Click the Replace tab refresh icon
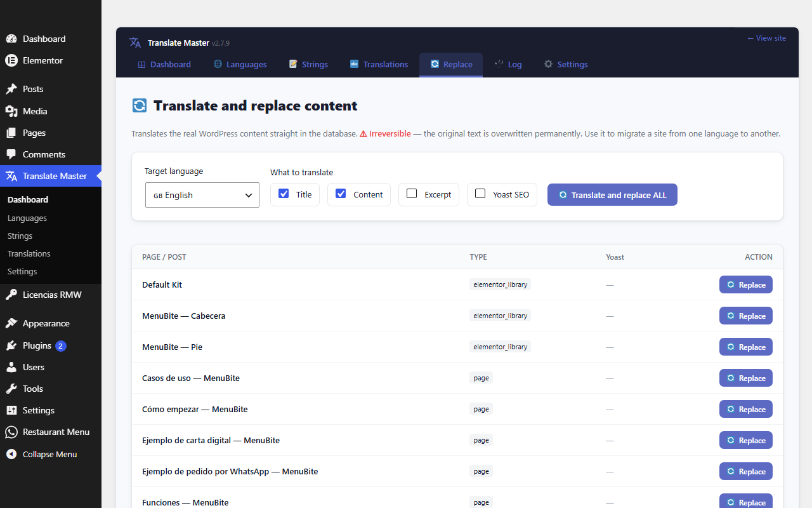The height and width of the screenshot is (508, 812). (435, 64)
